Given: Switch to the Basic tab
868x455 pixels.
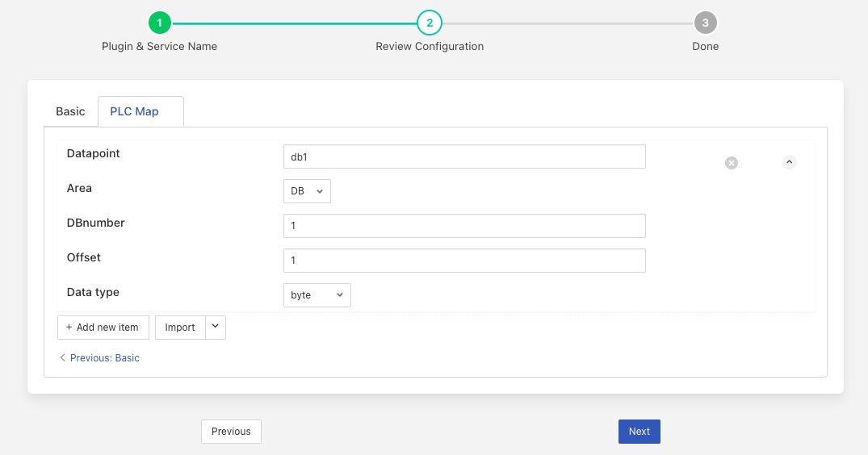Looking at the screenshot, I should coord(70,111).
